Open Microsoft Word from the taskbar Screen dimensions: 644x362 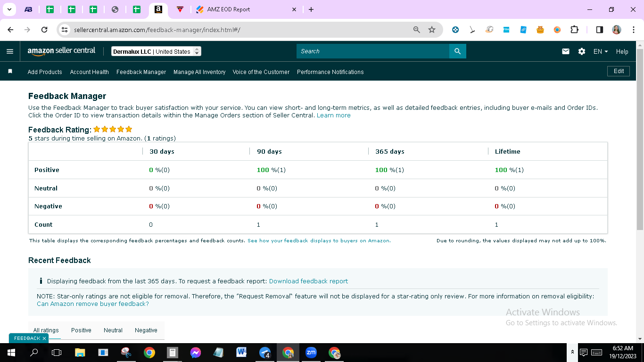pos(242,353)
